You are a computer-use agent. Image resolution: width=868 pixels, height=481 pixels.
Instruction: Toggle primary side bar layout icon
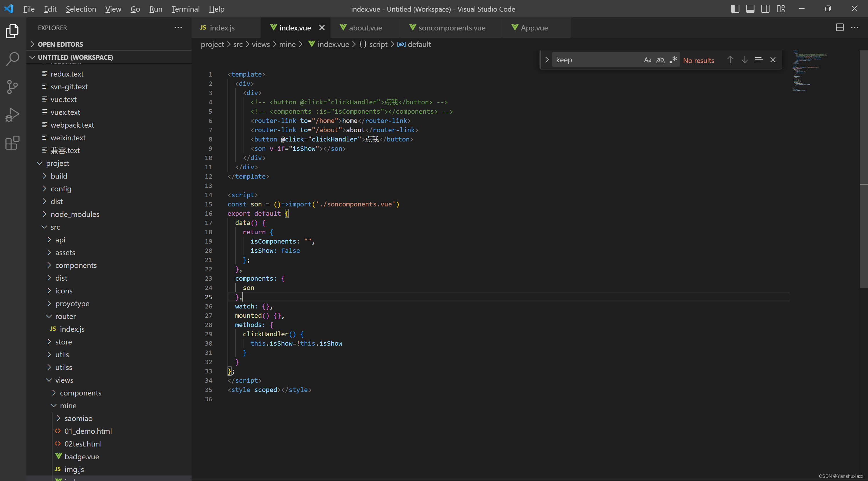click(735, 9)
